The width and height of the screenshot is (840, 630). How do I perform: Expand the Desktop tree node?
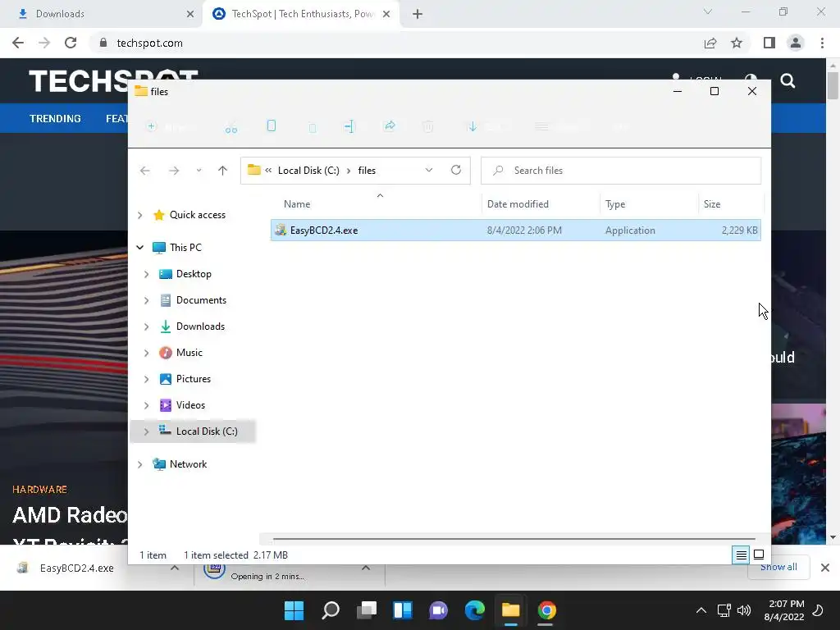(x=146, y=274)
